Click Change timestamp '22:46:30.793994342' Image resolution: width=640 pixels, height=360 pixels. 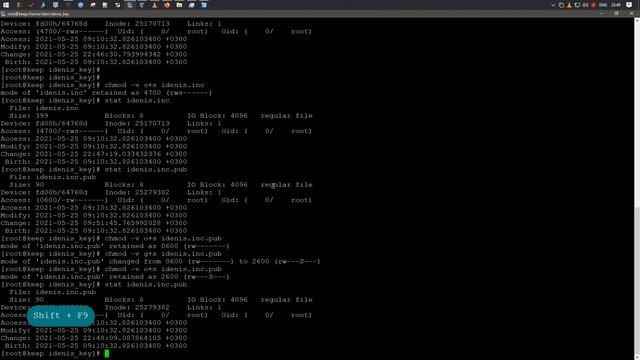point(122,54)
